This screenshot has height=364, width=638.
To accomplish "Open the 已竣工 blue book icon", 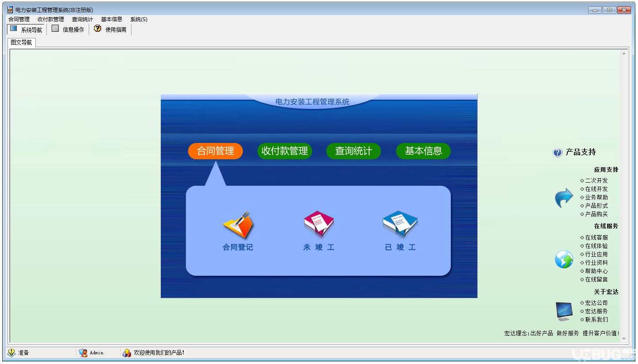I will pyautogui.click(x=400, y=224).
